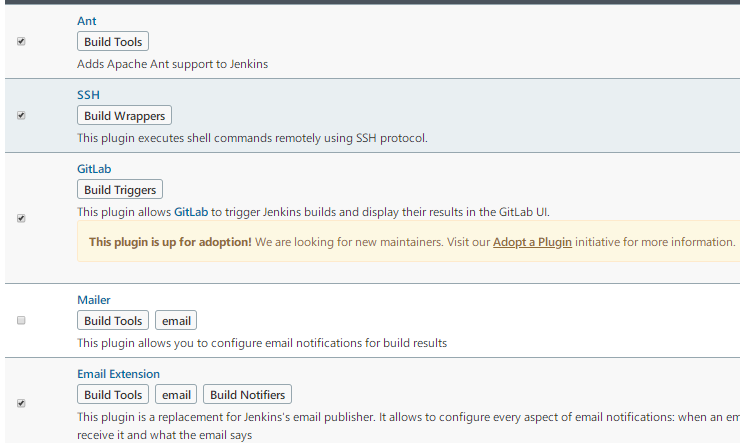Click Build Tools tag under Ant
The width and height of the screenshot is (740, 443).
click(113, 41)
